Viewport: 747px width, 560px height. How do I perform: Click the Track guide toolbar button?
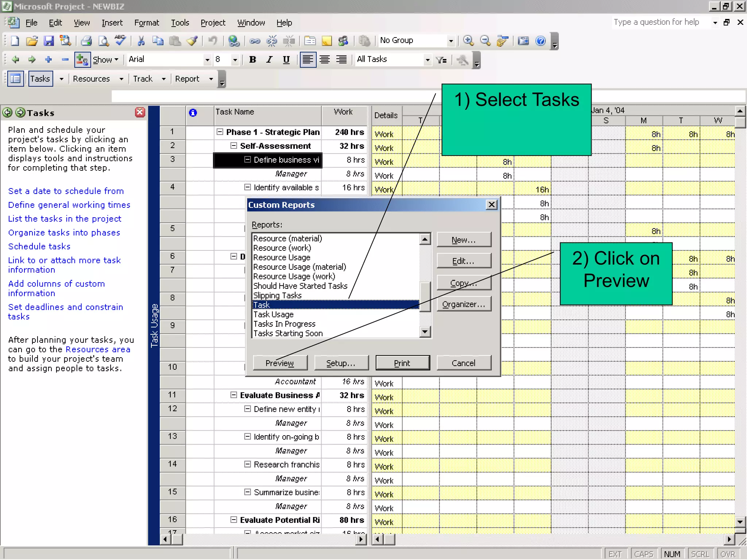(143, 79)
